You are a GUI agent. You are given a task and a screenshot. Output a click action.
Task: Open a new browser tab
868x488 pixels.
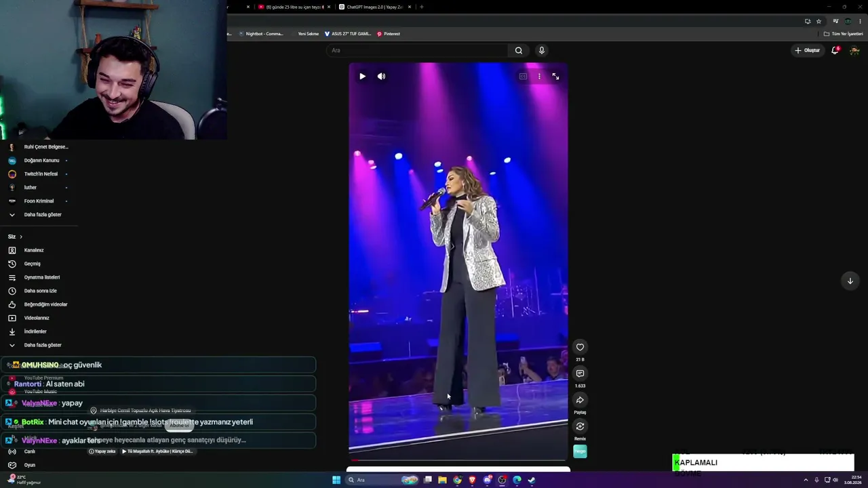tap(422, 7)
